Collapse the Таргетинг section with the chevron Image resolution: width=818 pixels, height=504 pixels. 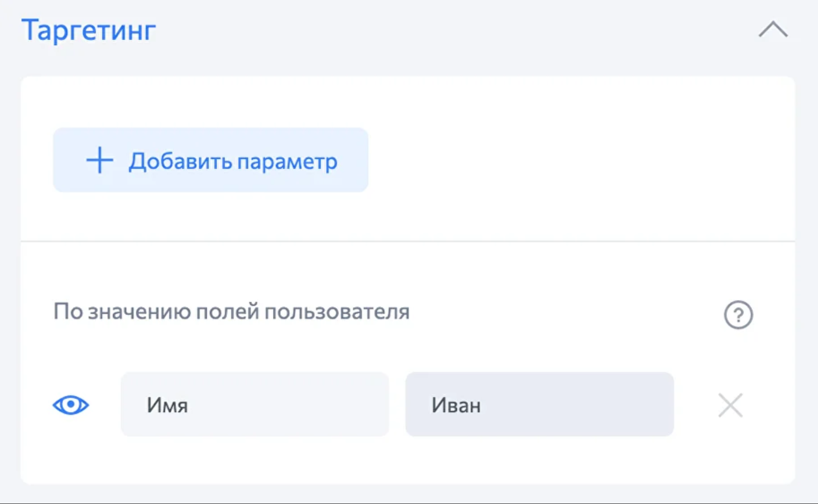click(x=773, y=30)
